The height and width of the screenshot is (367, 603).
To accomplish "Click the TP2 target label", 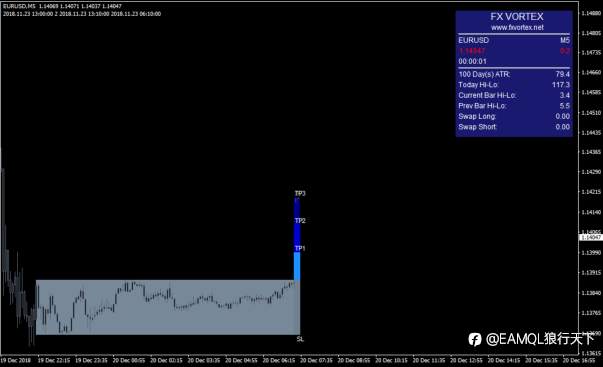I will click(300, 220).
